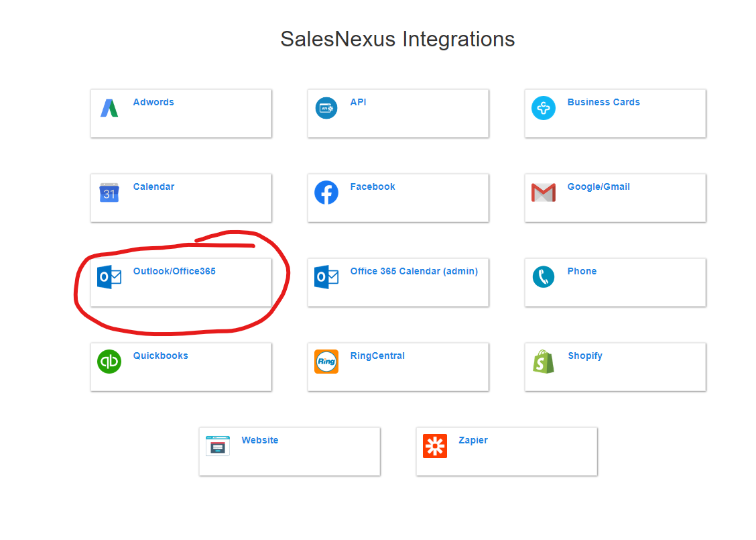Click the Calendar 31 icon
This screenshot has height=540, width=756.
click(109, 193)
